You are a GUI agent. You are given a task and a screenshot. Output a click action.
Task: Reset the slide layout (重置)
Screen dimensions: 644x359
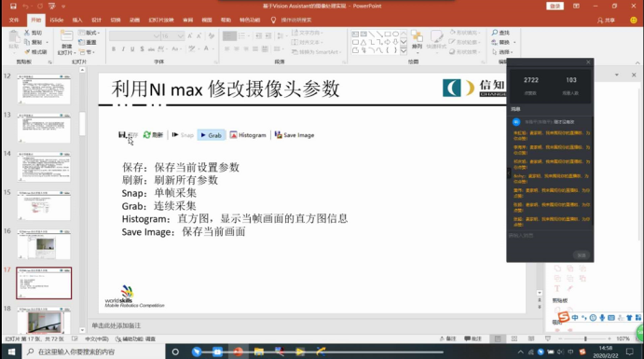pos(88,42)
